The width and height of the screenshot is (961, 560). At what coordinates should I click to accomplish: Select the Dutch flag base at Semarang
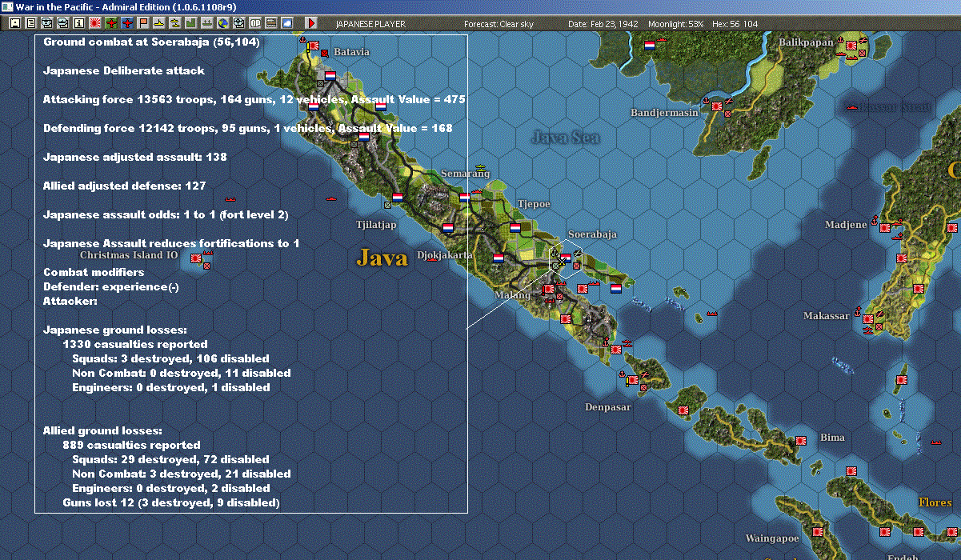464,197
